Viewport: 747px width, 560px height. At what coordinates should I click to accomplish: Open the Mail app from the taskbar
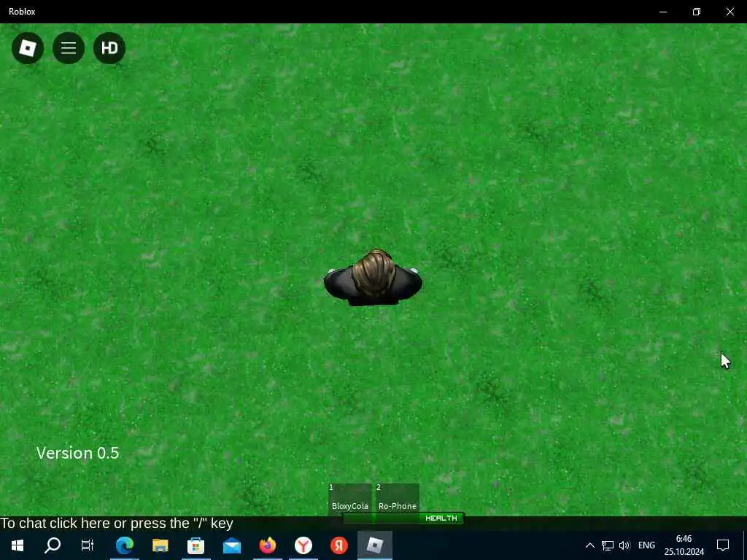(232, 545)
